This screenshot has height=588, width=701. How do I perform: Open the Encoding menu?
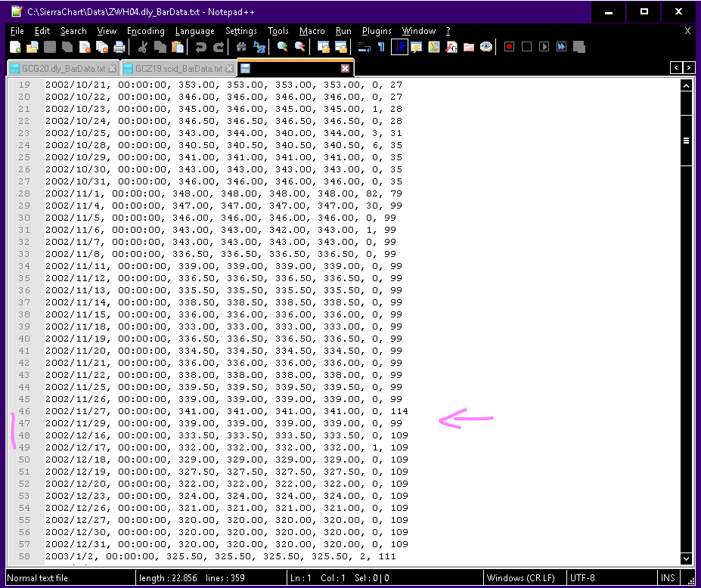point(146,31)
